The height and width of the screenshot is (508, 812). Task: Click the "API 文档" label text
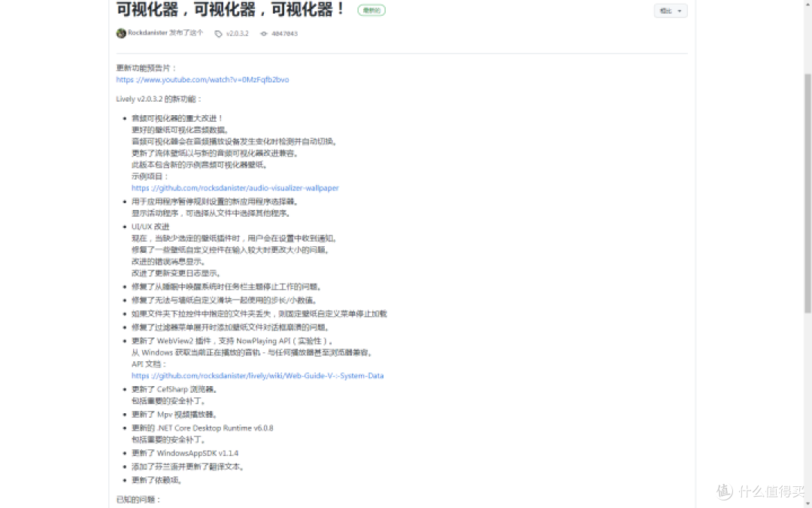(x=149, y=364)
